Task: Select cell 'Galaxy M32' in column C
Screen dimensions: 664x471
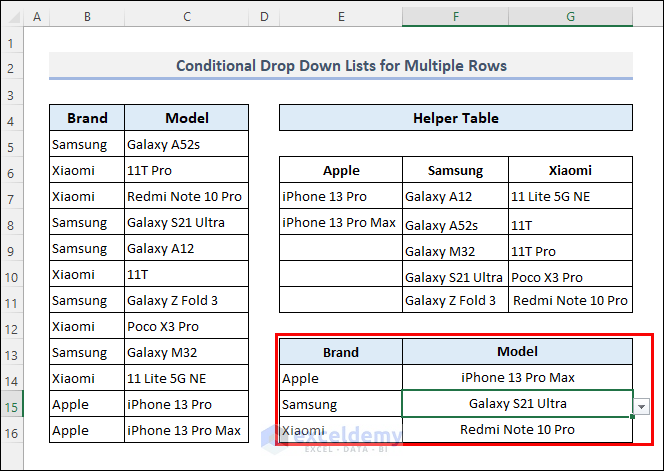Action: 186,352
